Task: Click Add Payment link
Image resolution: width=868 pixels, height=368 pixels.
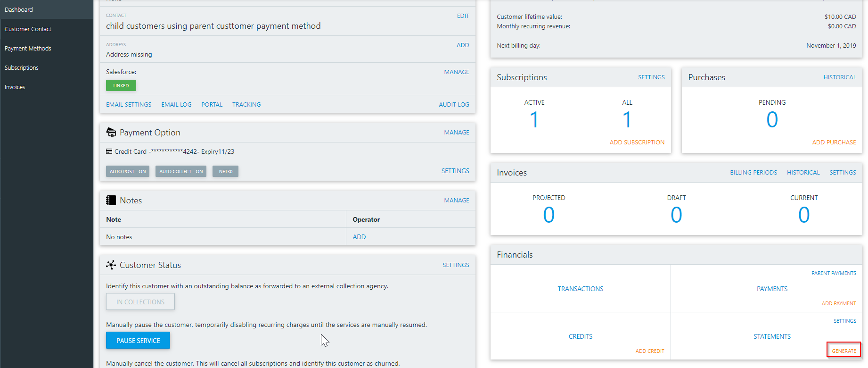Action: 839,303
